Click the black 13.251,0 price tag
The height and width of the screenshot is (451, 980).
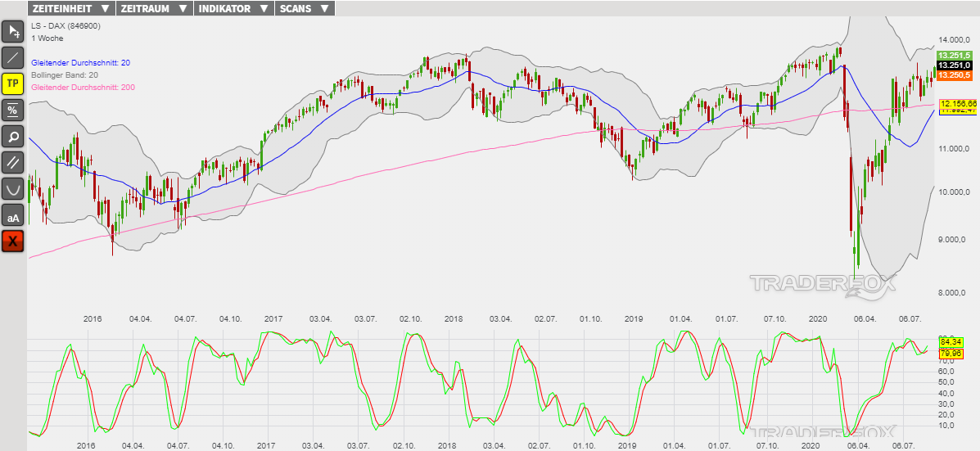pyautogui.click(x=955, y=65)
